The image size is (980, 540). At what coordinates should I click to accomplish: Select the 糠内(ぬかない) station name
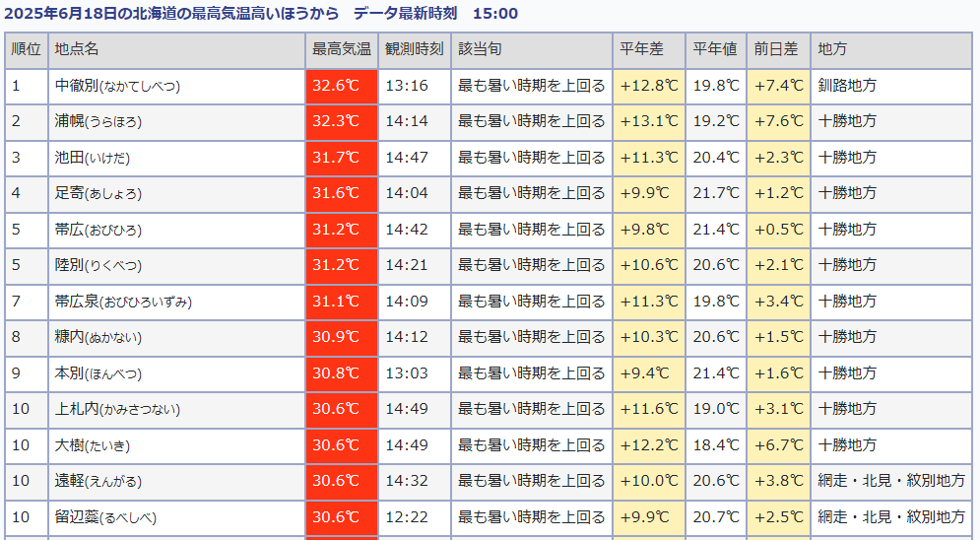coord(98,337)
